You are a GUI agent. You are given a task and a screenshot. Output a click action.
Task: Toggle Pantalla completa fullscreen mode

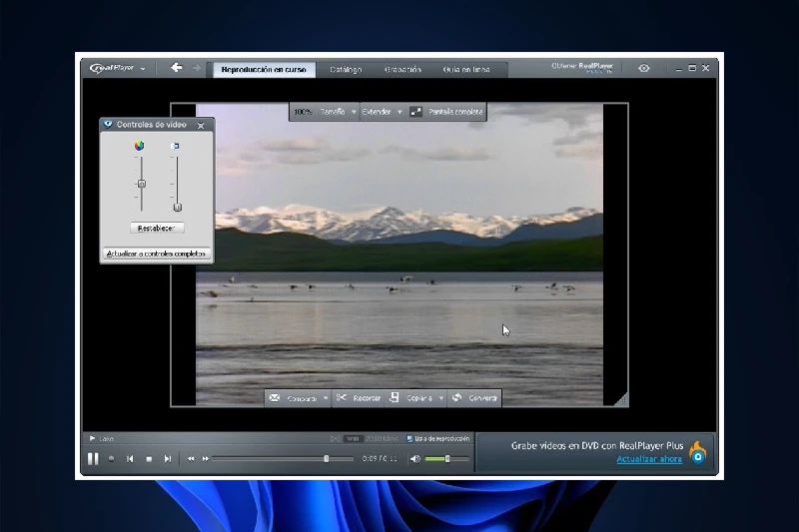[x=416, y=112]
